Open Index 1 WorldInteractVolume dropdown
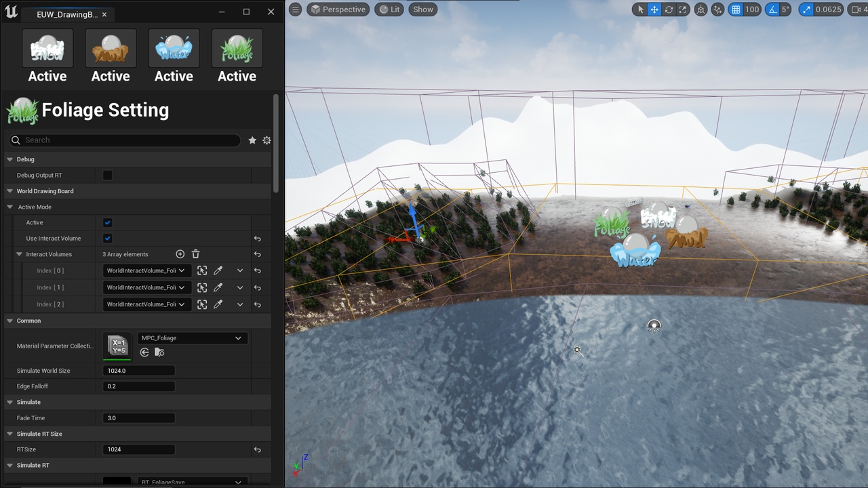The width and height of the screenshot is (868, 488). click(146, 287)
